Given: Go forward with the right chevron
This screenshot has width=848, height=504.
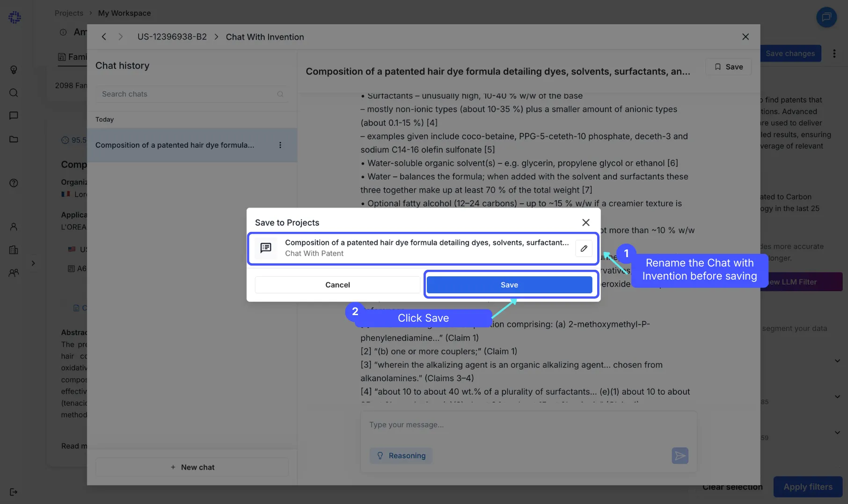Looking at the screenshot, I should tap(120, 37).
